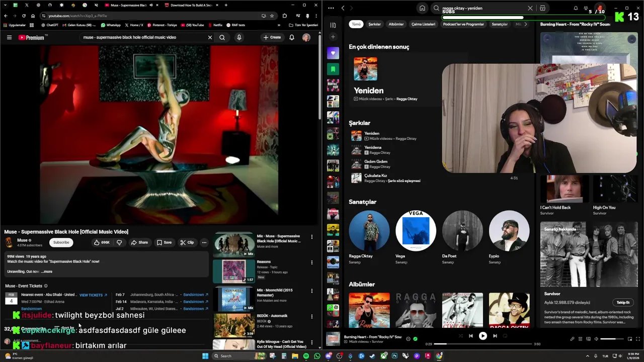Screen dimensions: 644x362
Task: Open the Ragga Oktay artist card
Action: click(x=369, y=237)
